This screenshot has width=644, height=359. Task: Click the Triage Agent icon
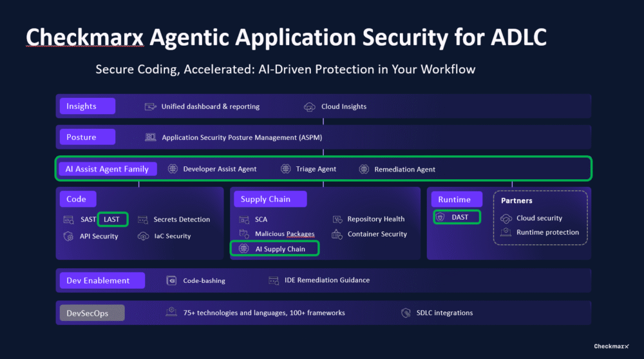click(x=285, y=169)
